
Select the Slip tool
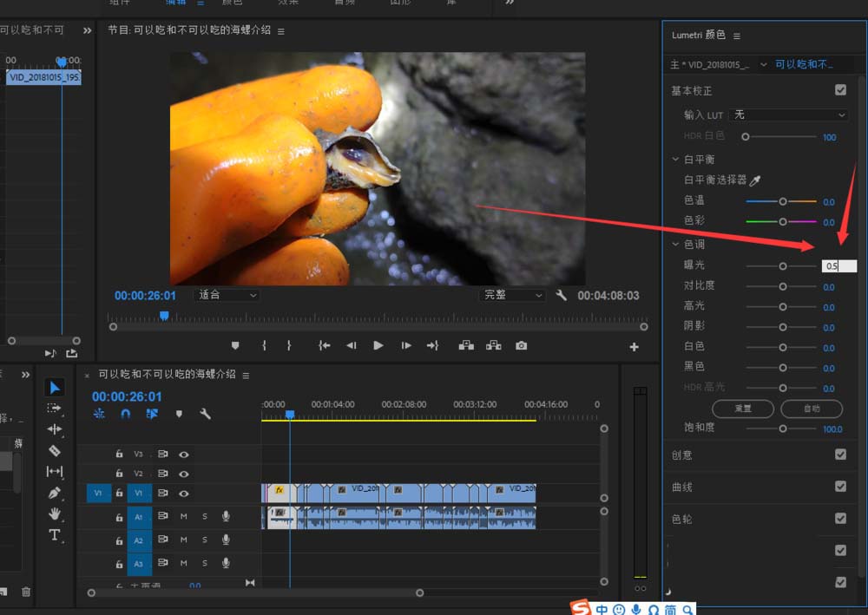pyautogui.click(x=54, y=471)
